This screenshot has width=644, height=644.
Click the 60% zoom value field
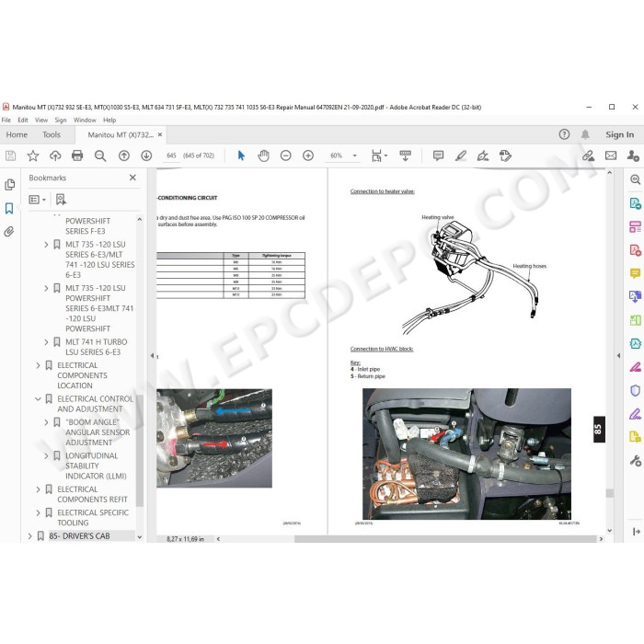[336, 155]
